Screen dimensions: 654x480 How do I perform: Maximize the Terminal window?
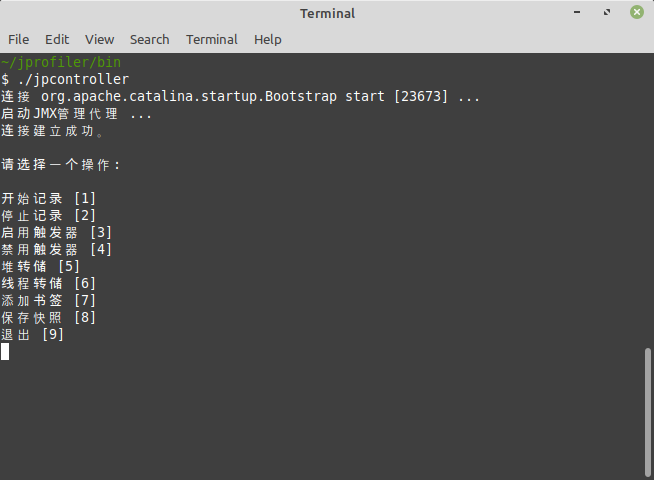point(607,12)
